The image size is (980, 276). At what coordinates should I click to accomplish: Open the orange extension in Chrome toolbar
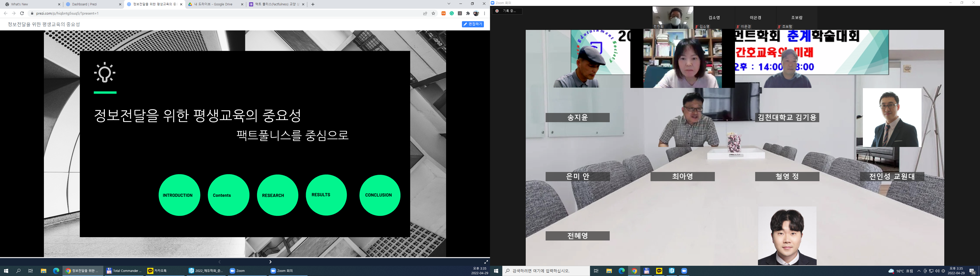[444, 13]
